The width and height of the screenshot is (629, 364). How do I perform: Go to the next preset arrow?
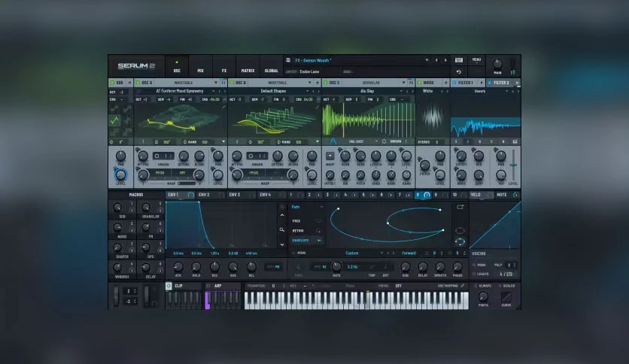[x=445, y=60]
